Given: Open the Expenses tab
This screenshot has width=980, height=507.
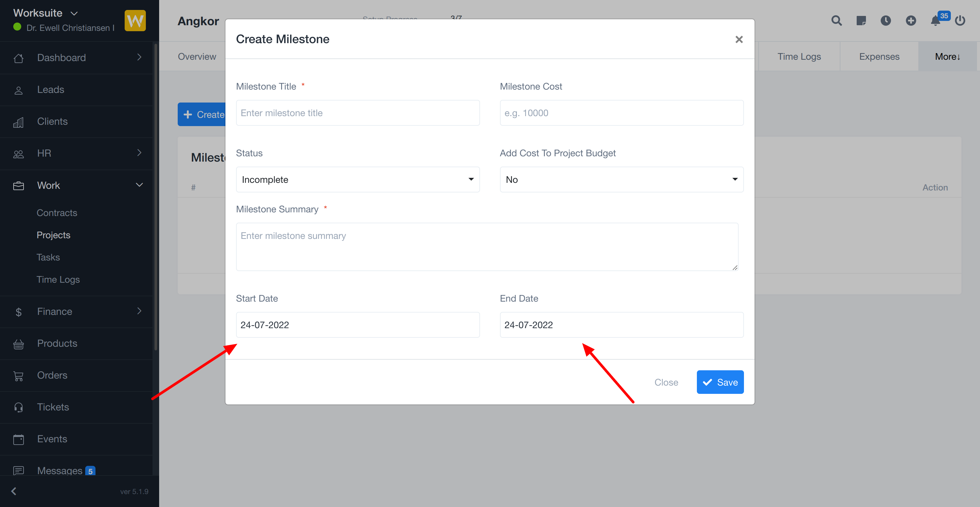Looking at the screenshot, I should pos(879,56).
